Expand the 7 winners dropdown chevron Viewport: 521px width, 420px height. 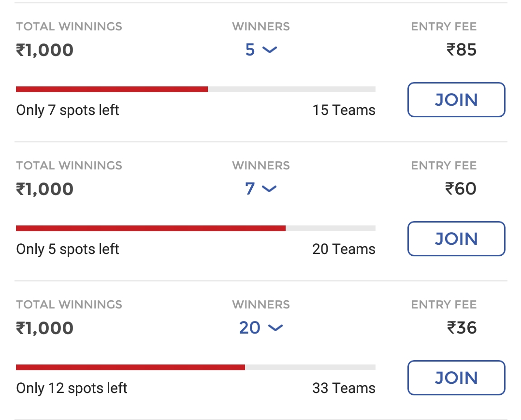coord(269,189)
